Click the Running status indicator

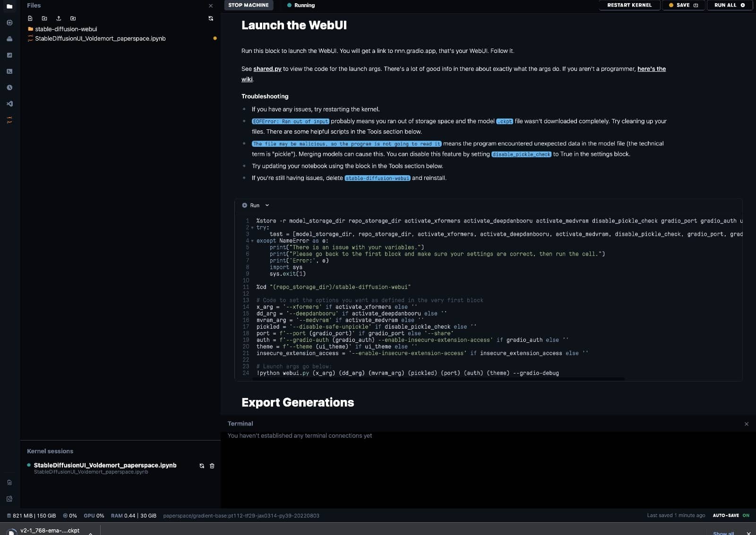[x=301, y=6]
